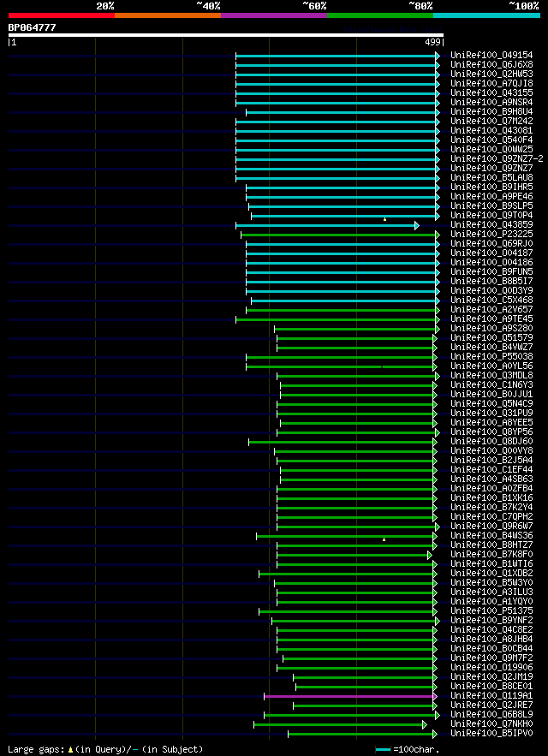
Task: Select the UniRef100_B9H8U4 label
Action: 491,112
